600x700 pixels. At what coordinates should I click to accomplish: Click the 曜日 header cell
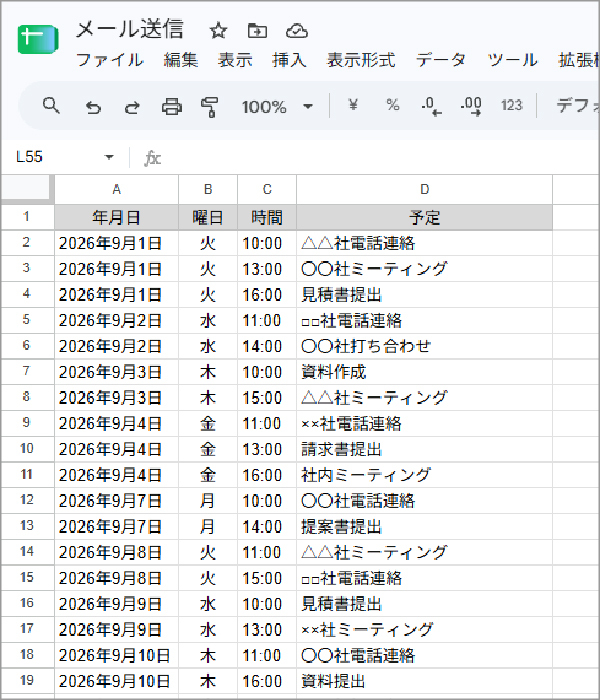[208, 217]
